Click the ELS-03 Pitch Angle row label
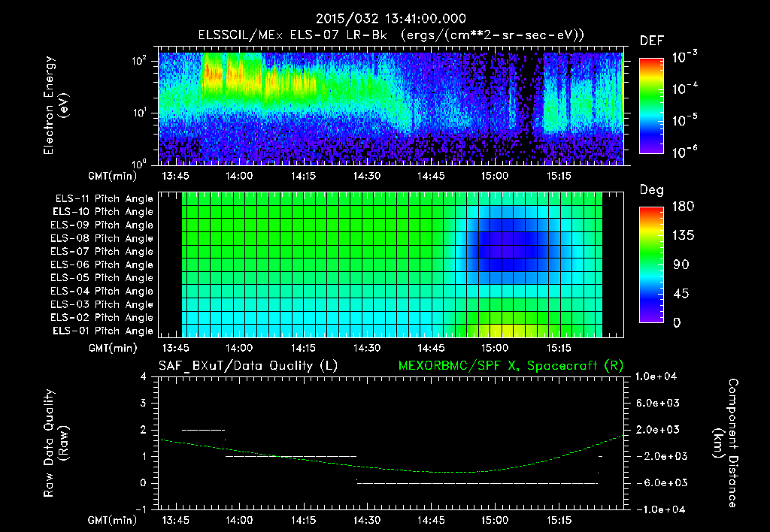The height and width of the screenshot is (532, 770). (x=102, y=304)
